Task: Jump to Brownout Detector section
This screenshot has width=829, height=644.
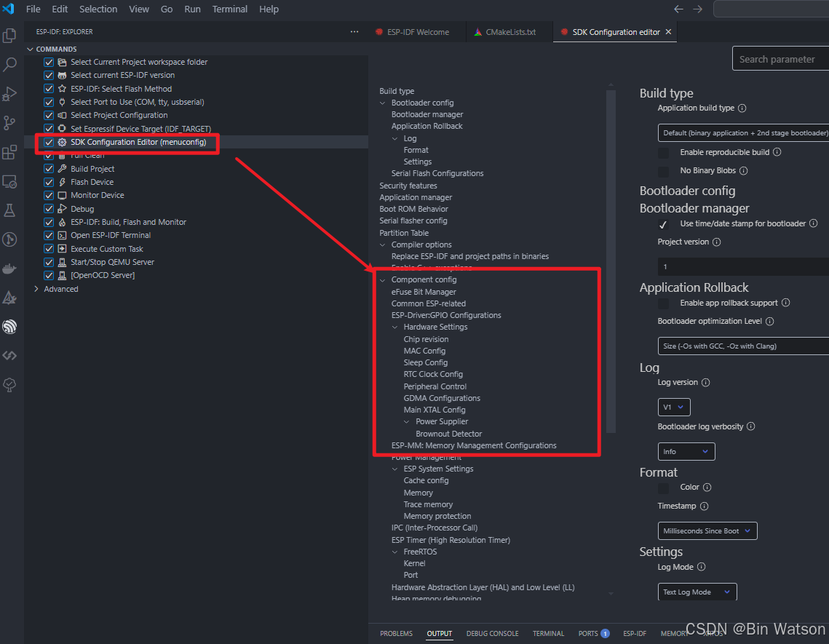Action: point(448,434)
